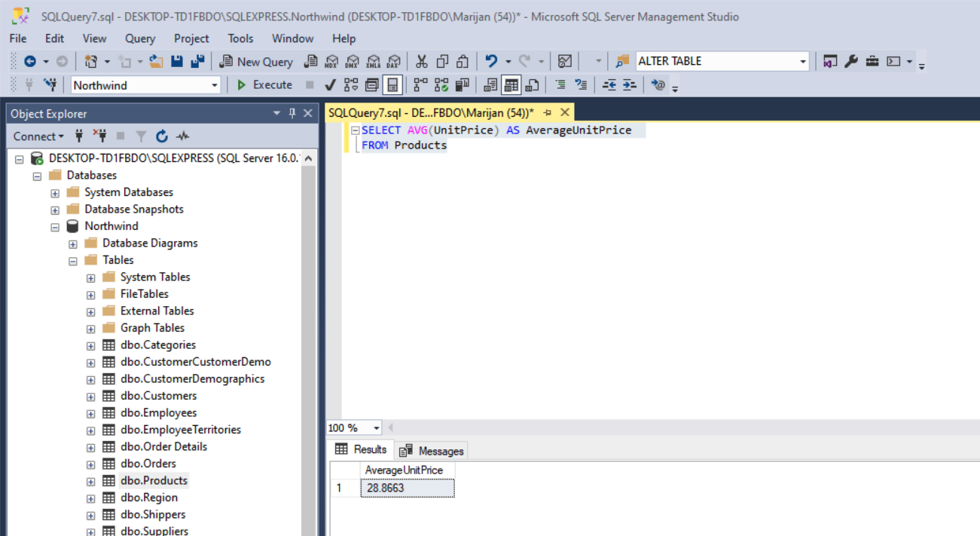Refresh the Object Explorer tree

pos(162,136)
